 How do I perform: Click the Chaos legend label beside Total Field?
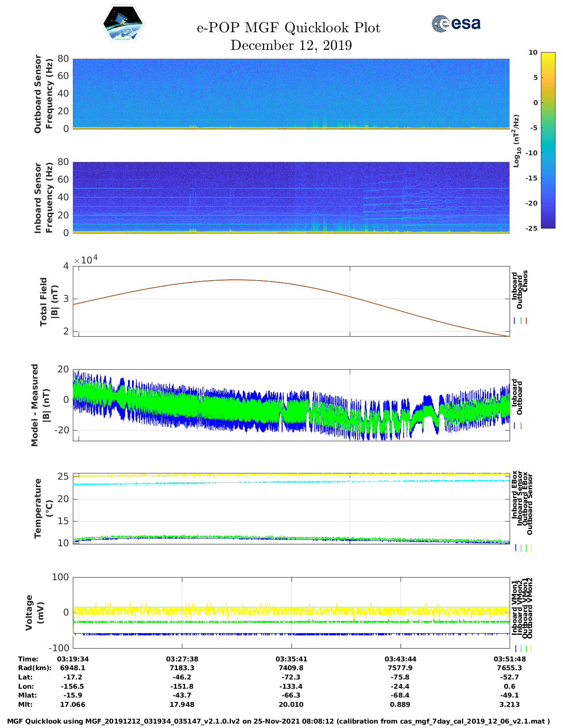coord(525,281)
